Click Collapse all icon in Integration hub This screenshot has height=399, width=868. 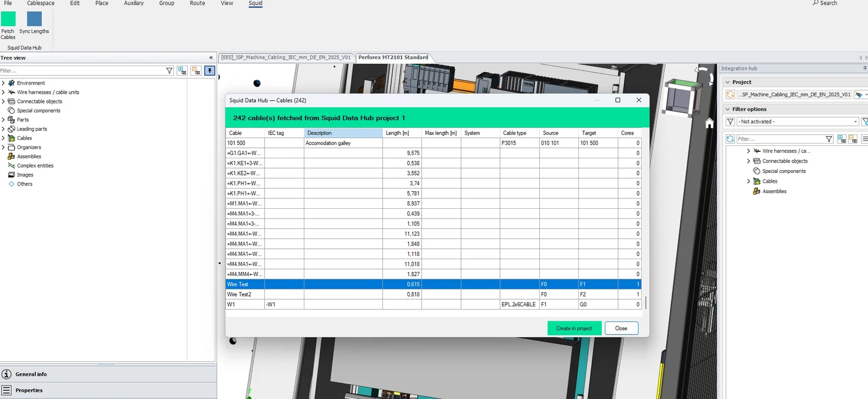(853, 139)
